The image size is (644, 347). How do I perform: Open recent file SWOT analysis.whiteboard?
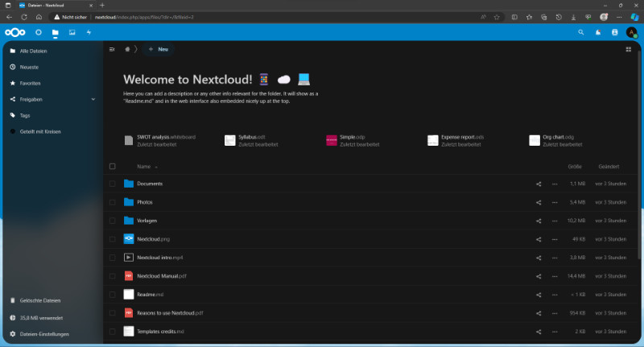(x=160, y=140)
